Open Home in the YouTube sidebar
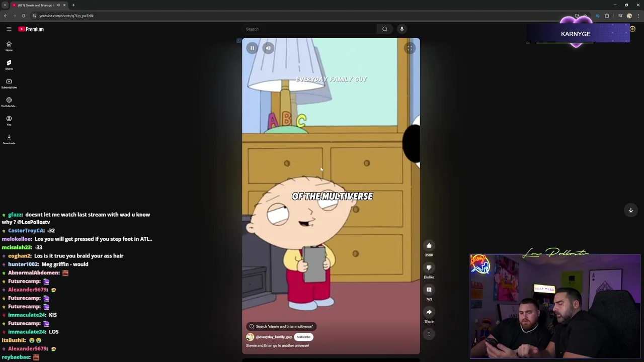 (x=9, y=46)
